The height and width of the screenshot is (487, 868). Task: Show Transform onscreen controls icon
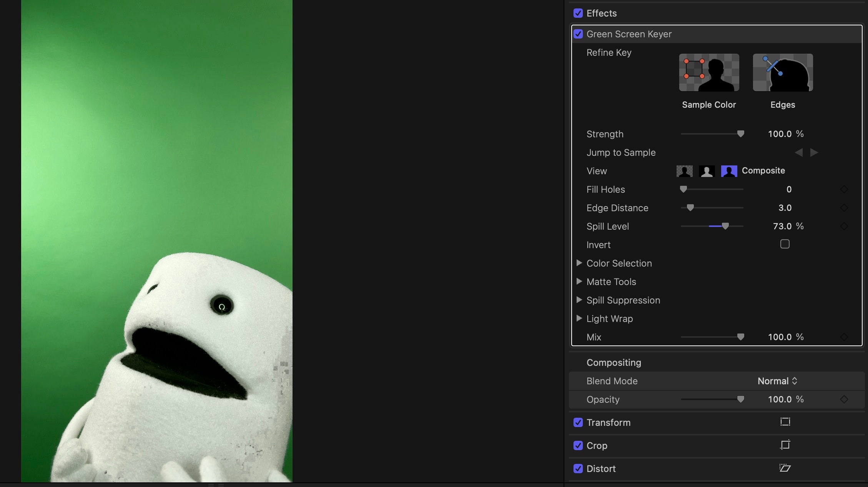click(x=785, y=422)
